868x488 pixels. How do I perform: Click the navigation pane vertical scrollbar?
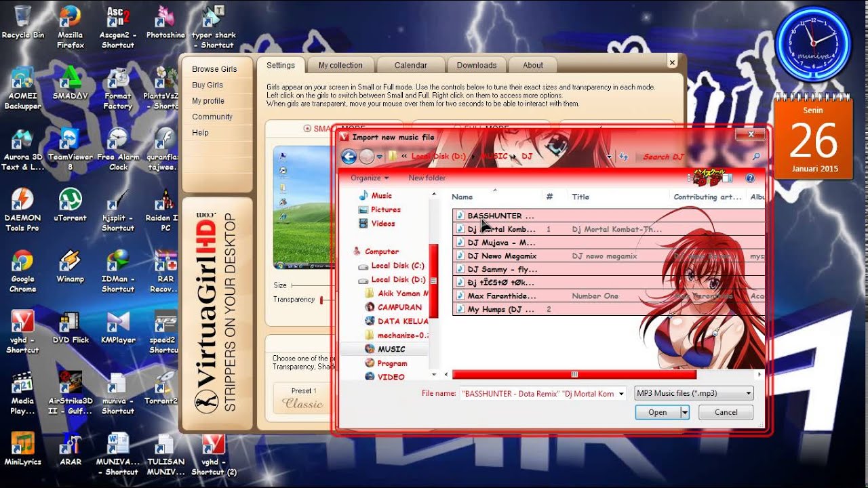pyautogui.click(x=434, y=281)
